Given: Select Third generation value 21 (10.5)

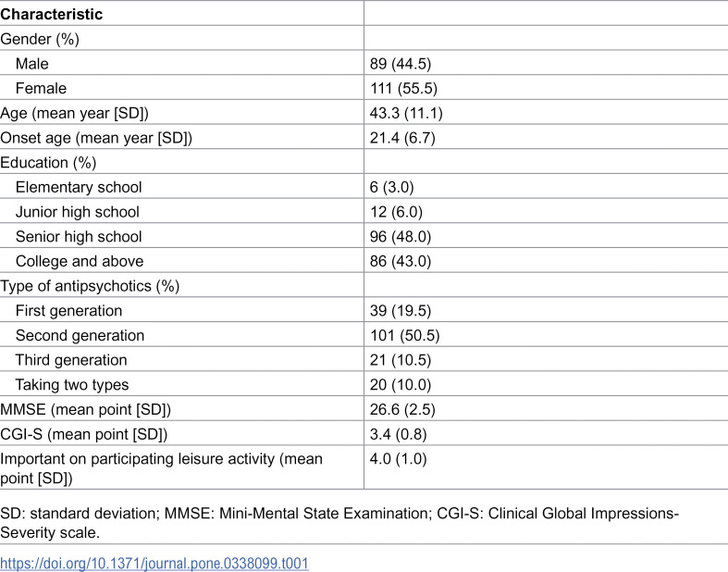Looking at the screenshot, I should [x=401, y=360].
